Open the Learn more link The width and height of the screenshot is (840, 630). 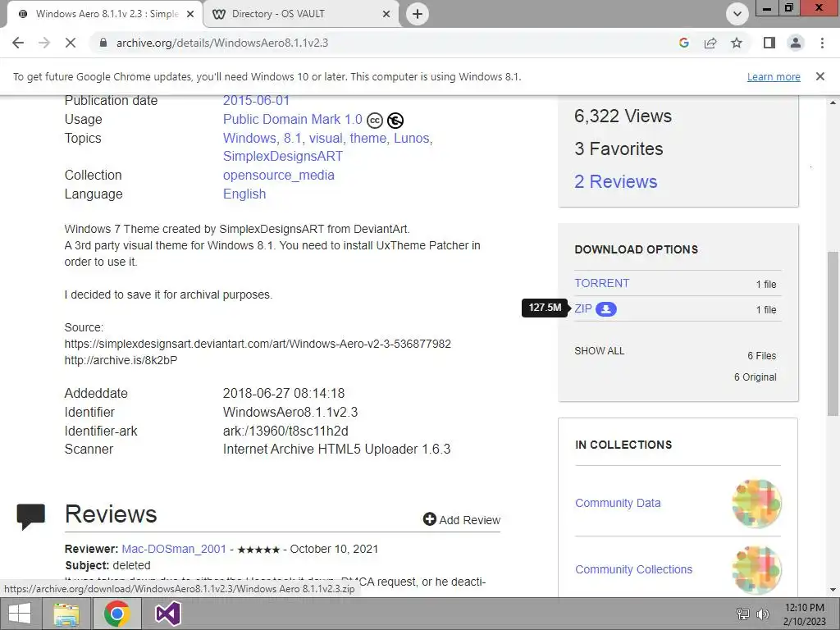pyautogui.click(x=774, y=76)
